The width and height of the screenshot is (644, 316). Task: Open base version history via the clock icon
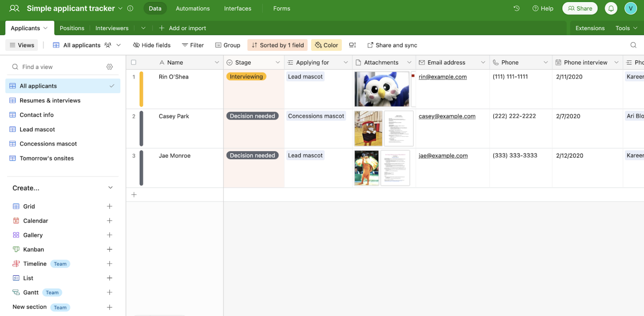(x=516, y=8)
